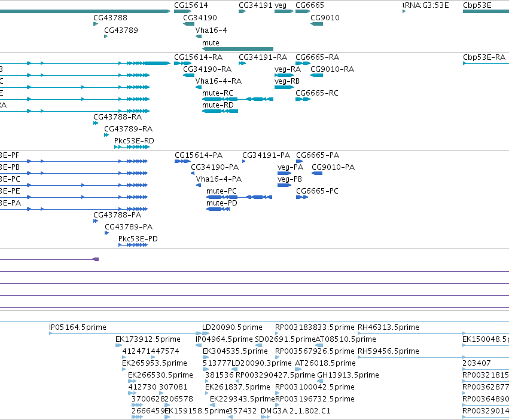
Task: Open the tRNA:G3:53E gene label
Action: [426, 5]
